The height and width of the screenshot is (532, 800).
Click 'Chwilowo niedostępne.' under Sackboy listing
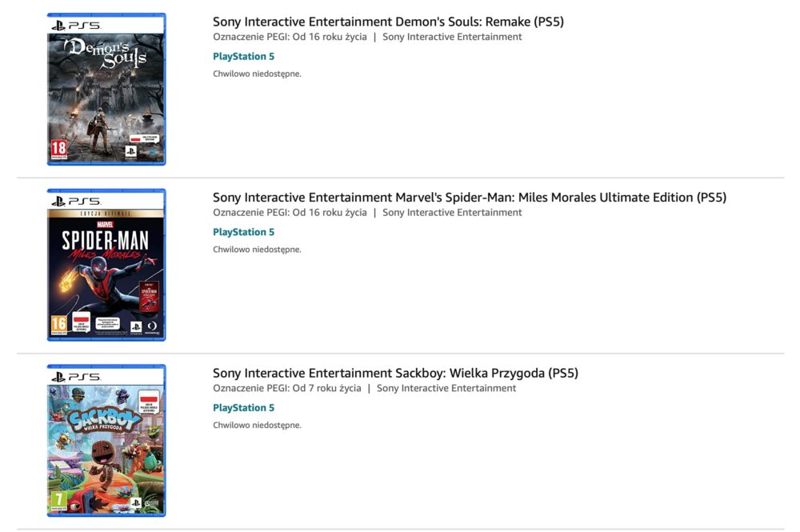coord(257,425)
